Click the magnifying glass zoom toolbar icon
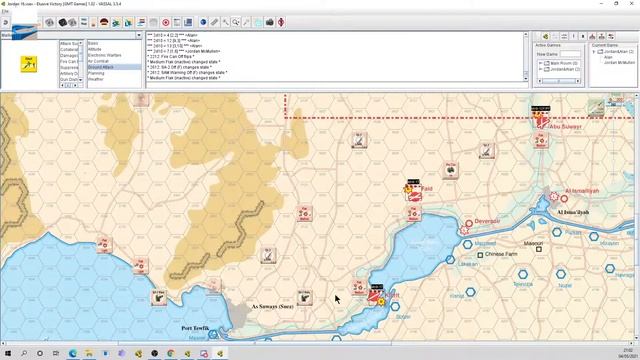 point(236,22)
